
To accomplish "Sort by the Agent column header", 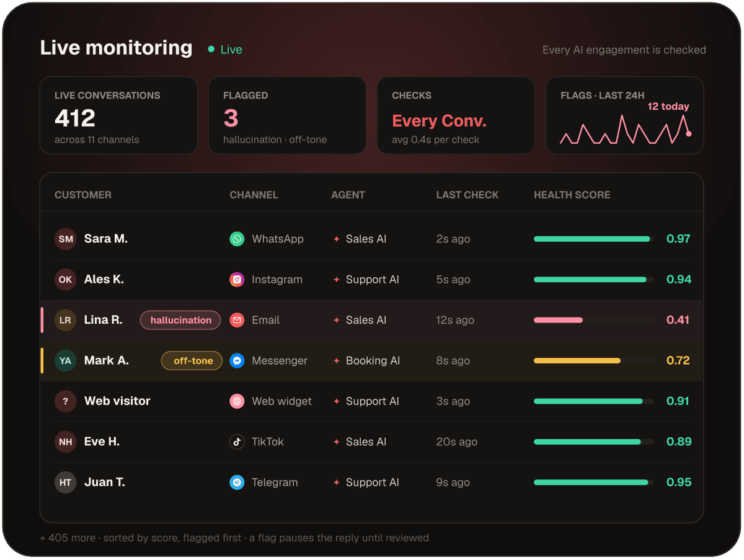I will 348,195.
